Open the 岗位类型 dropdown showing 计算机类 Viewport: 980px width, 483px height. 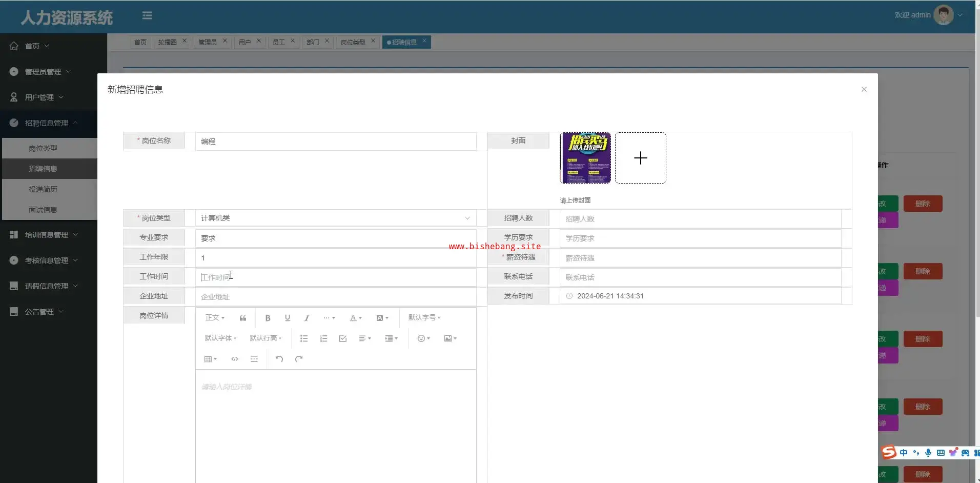click(335, 218)
